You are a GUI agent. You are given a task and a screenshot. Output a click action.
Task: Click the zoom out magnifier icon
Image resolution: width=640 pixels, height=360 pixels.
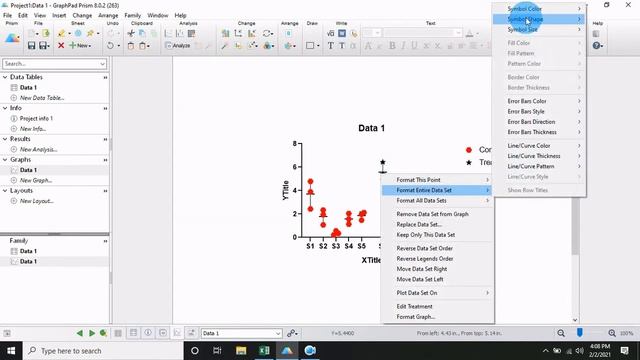[561, 333]
